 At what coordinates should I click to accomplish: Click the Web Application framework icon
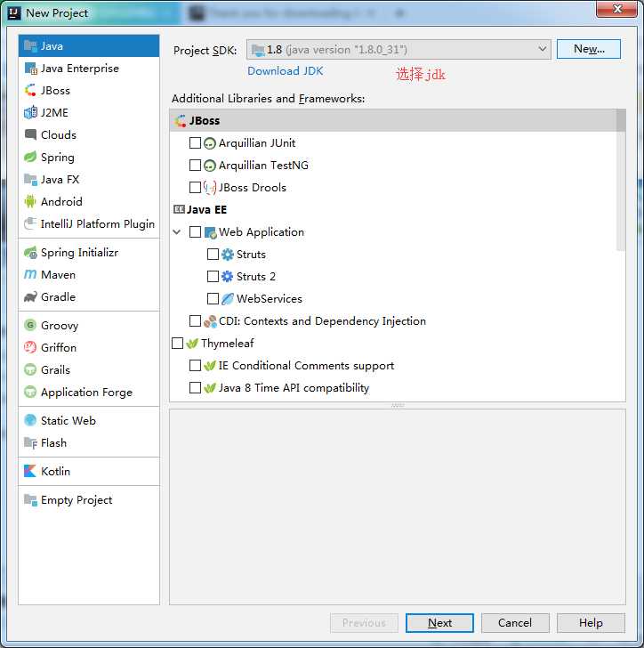pyautogui.click(x=211, y=232)
